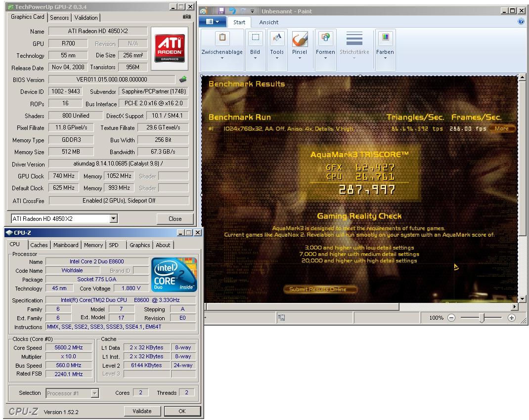
Task: Click the ATI Radeon logo in GPU-Z
Action: point(170,48)
